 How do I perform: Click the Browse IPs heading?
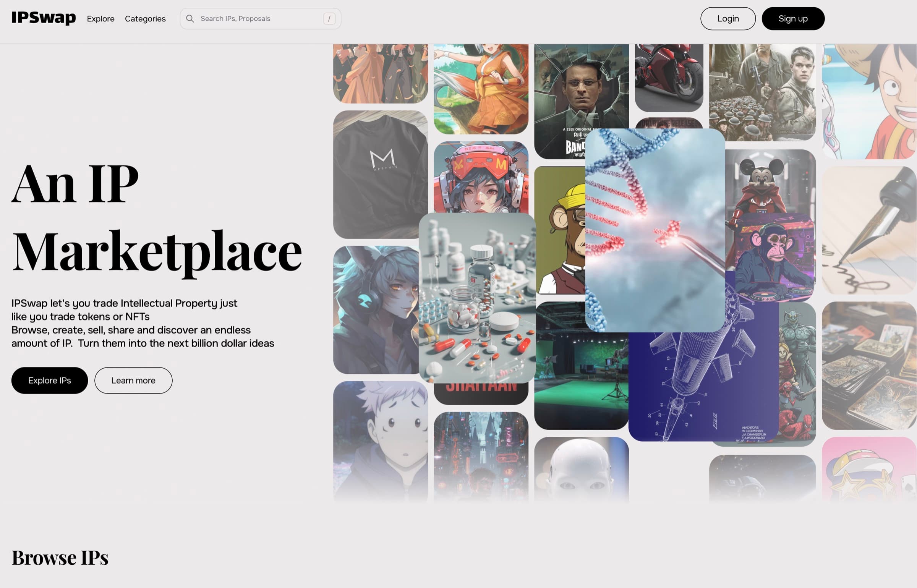tap(60, 557)
